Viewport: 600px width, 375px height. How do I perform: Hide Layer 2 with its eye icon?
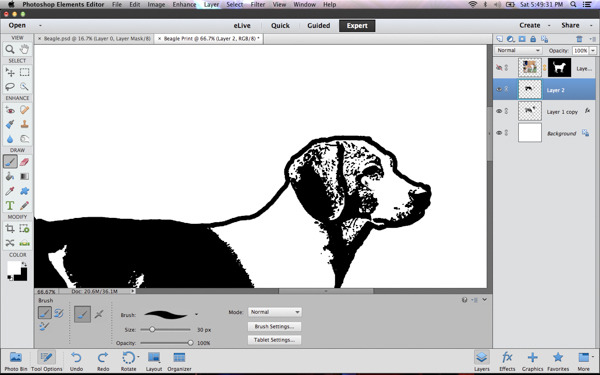(x=499, y=90)
